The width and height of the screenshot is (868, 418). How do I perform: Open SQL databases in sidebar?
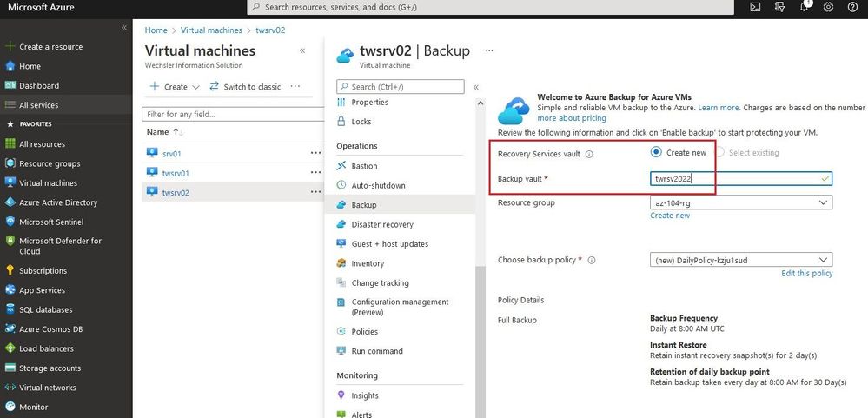tap(45, 310)
